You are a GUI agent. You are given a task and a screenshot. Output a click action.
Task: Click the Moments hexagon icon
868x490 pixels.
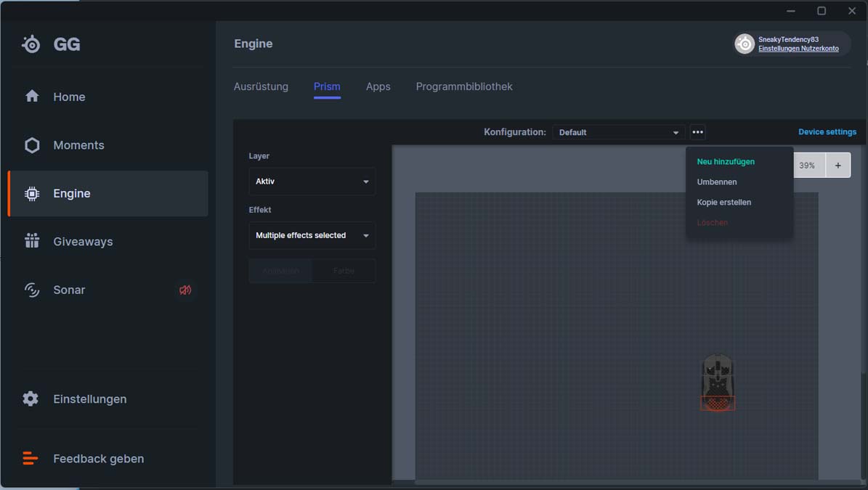[32, 145]
